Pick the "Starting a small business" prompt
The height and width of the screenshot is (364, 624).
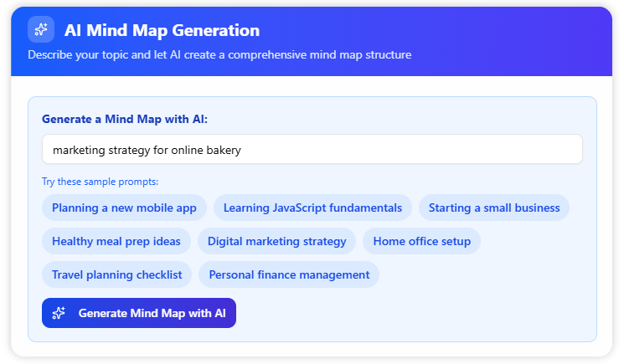(494, 208)
